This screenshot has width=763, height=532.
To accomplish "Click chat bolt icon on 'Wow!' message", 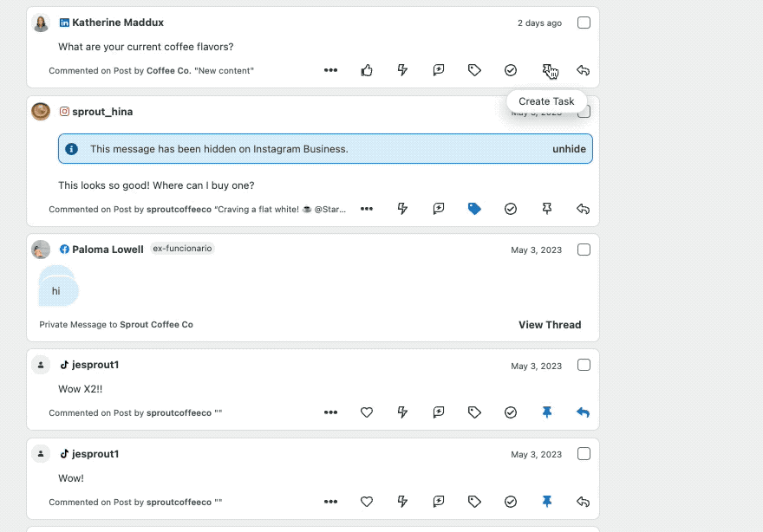I will click(439, 502).
